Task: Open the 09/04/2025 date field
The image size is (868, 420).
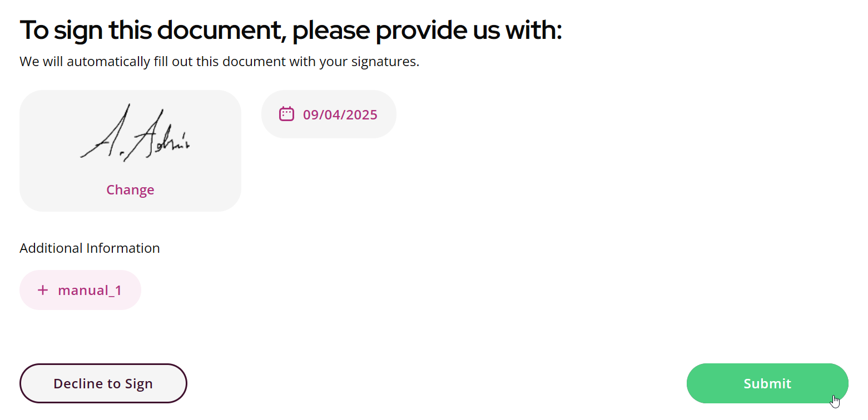Action: click(x=329, y=114)
